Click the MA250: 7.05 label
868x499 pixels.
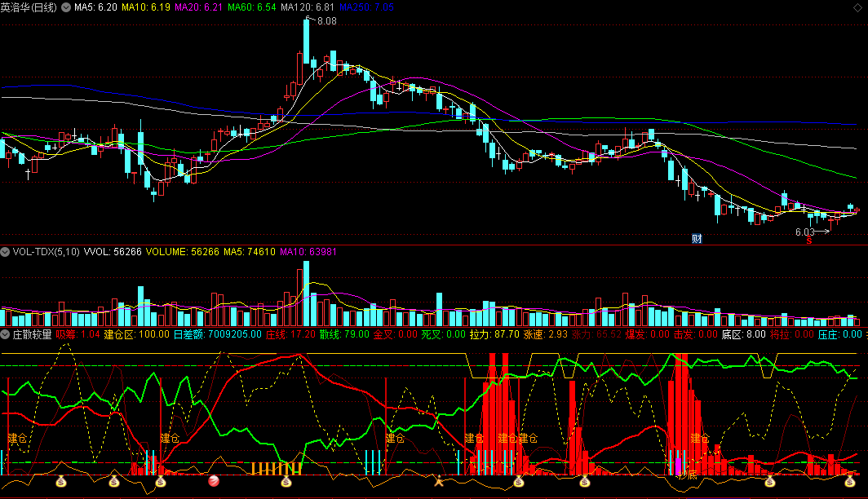click(x=366, y=7)
